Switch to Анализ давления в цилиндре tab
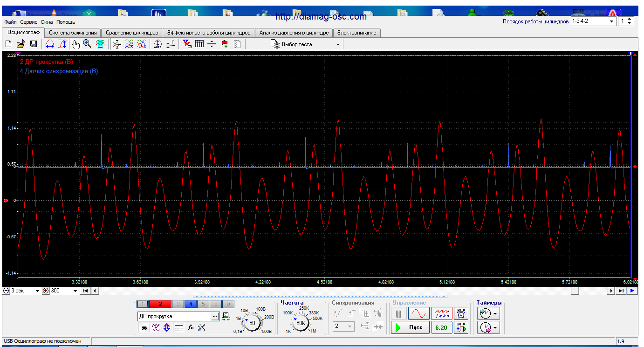The width and height of the screenshot is (644, 347). (x=294, y=33)
